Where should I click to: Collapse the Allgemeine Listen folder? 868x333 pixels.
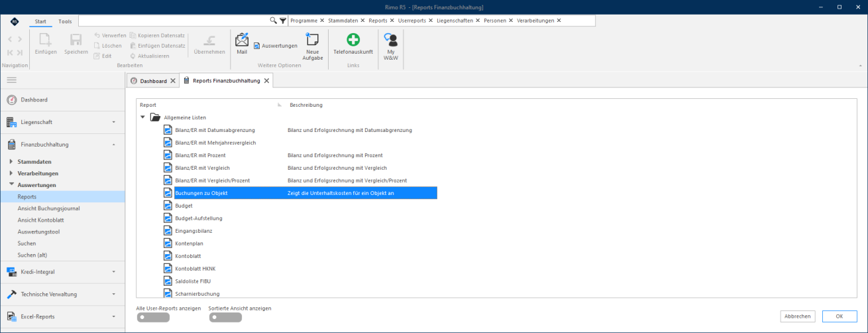click(x=143, y=117)
